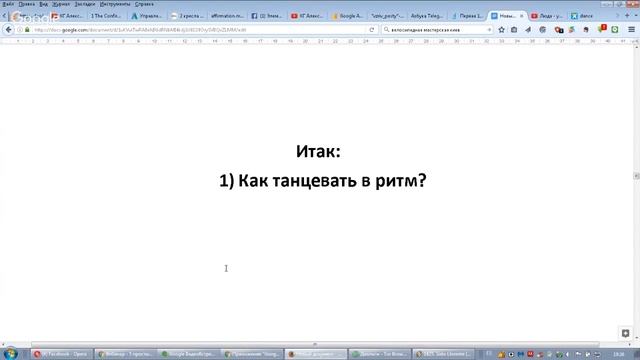Switch to the 'Люди - у...' YouTube tab

pos(547,16)
